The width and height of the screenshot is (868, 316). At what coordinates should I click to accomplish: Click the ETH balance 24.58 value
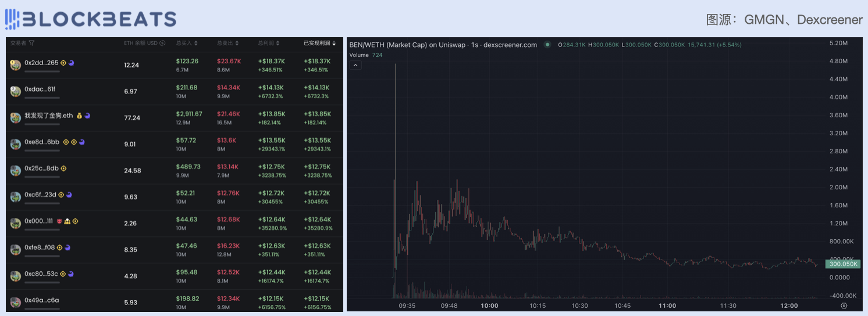pos(132,171)
